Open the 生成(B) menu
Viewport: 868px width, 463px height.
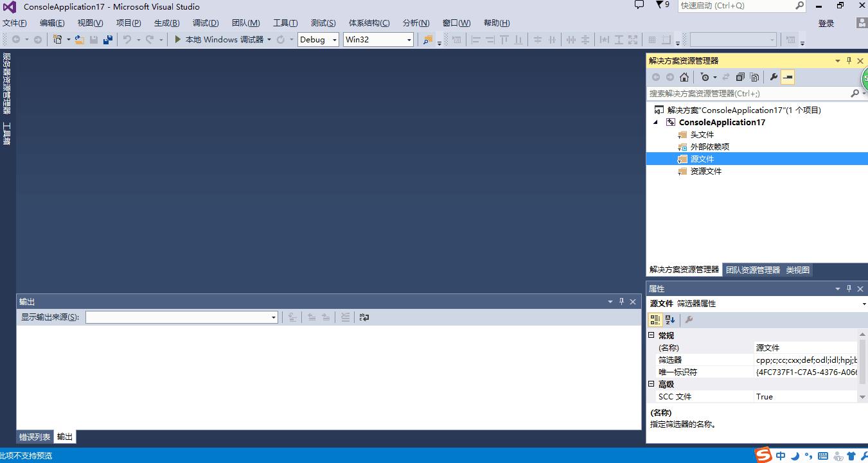pyautogui.click(x=166, y=23)
